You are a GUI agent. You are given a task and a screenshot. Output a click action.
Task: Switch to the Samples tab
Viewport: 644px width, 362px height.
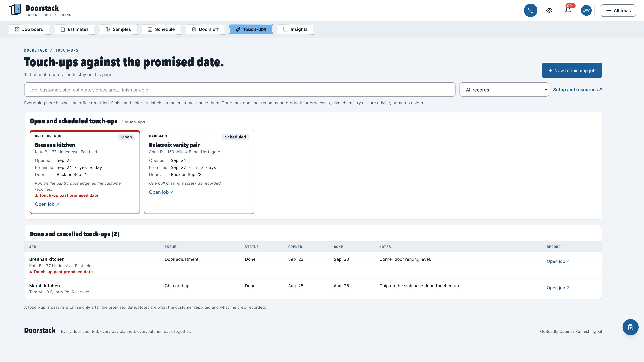pyautogui.click(x=118, y=29)
